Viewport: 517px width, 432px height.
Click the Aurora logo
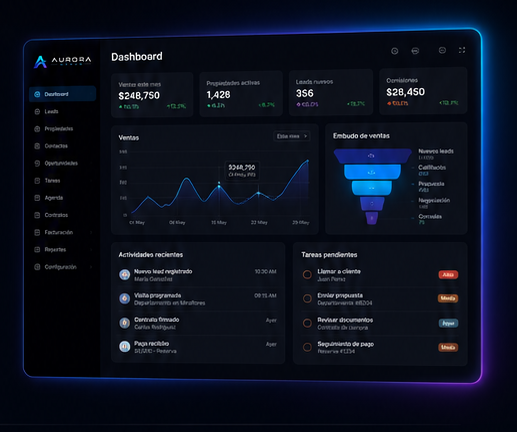coord(62,61)
